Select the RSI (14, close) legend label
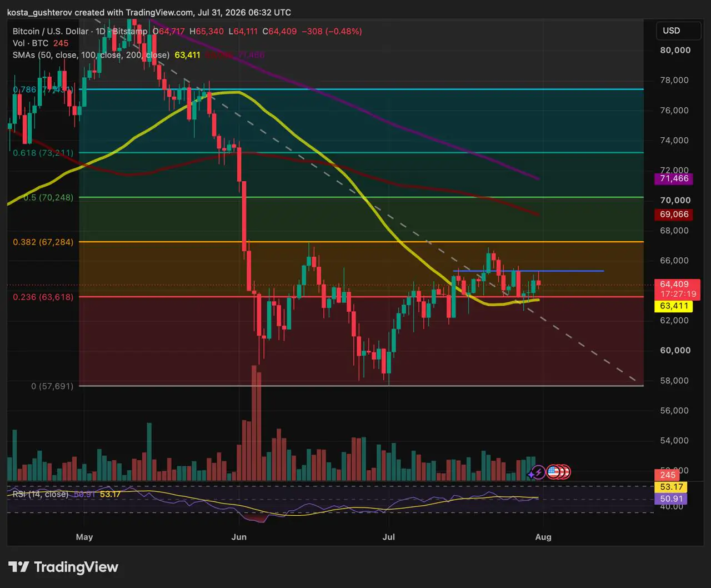The image size is (711, 588). pos(41,494)
